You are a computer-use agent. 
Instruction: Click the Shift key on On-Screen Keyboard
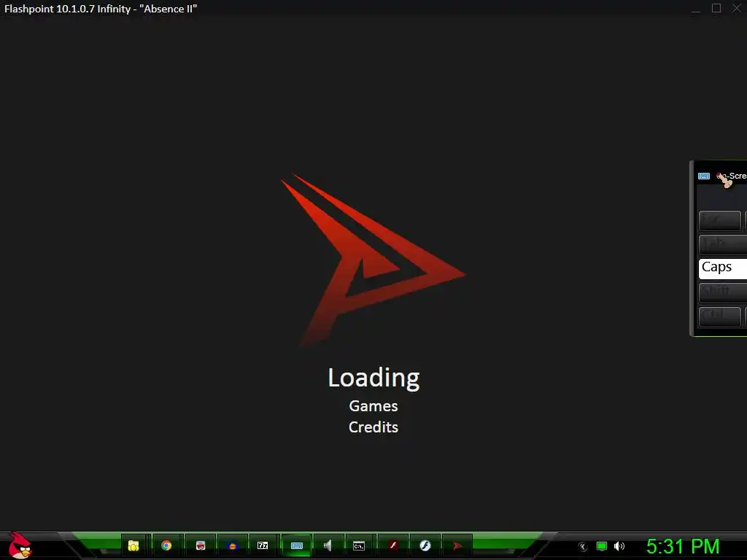723,292
